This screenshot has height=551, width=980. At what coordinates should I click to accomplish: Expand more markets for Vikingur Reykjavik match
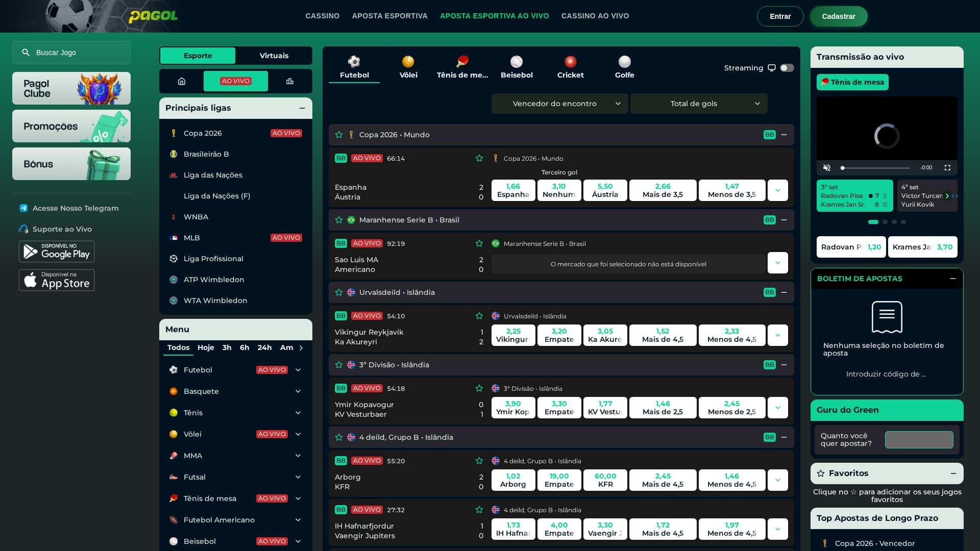tap(778, 335)
